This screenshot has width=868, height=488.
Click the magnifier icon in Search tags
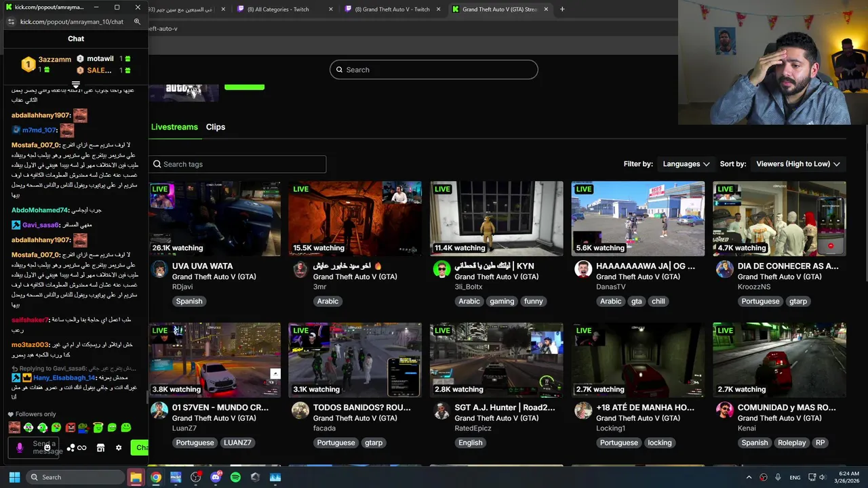coord(157,164)
